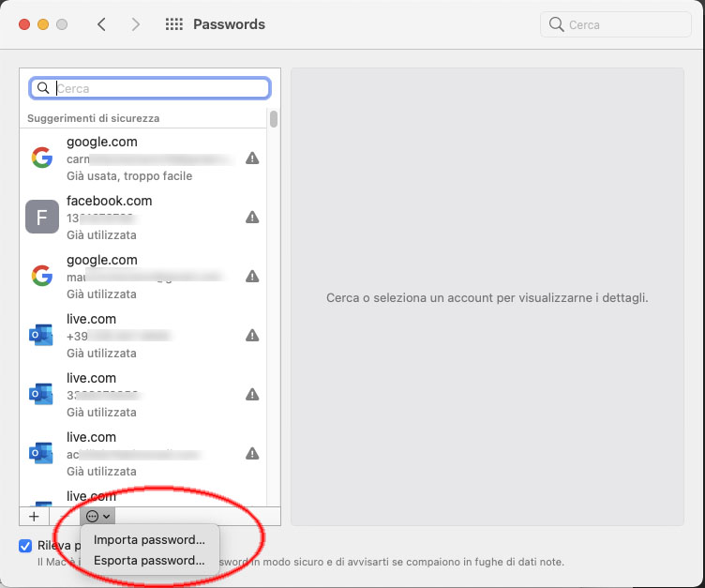
Task: Click warning triangle on live.com 'ac' row
Action: [x=252, y=454]
